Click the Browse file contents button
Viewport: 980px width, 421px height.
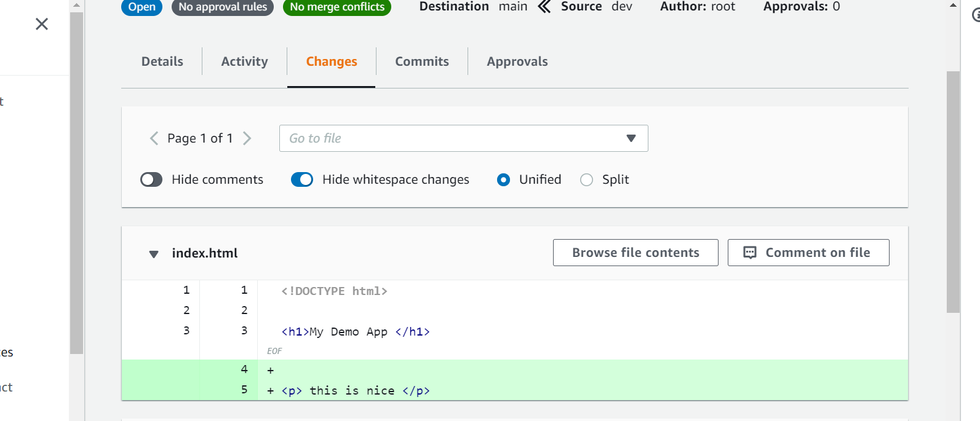[x=635, y=253]
